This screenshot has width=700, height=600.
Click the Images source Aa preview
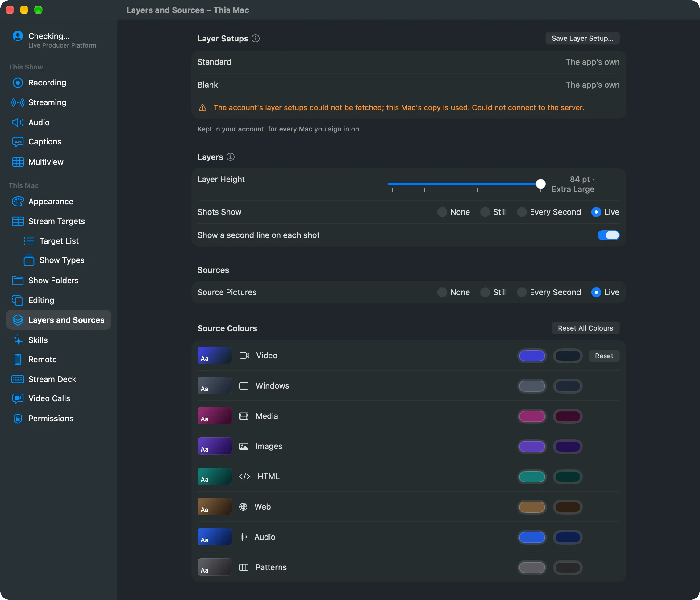215,446
